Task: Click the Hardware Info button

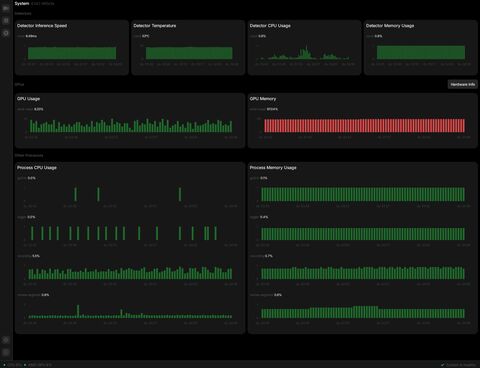Action: point(463,84)
